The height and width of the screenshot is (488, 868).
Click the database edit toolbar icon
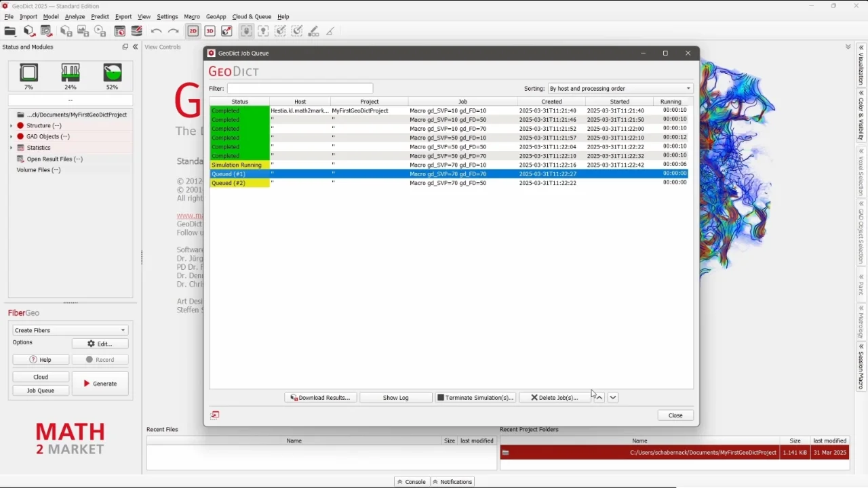tap(137, 31)
